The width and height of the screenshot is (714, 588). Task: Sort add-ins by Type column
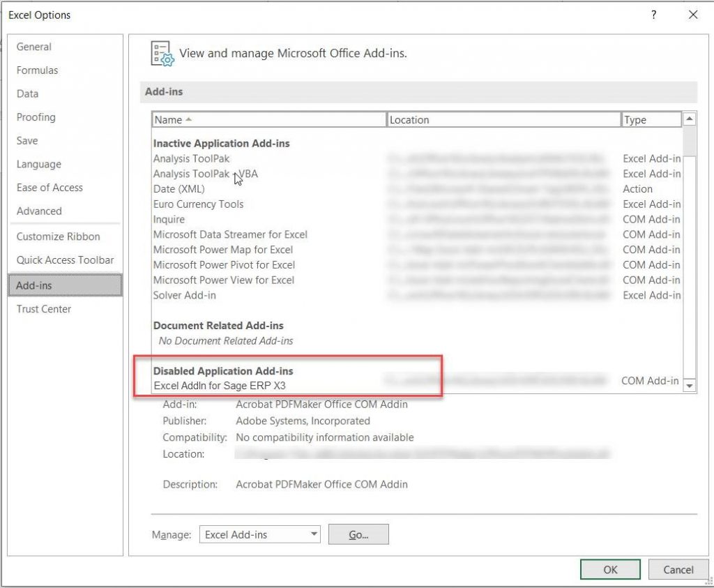[x=652, y=120]
